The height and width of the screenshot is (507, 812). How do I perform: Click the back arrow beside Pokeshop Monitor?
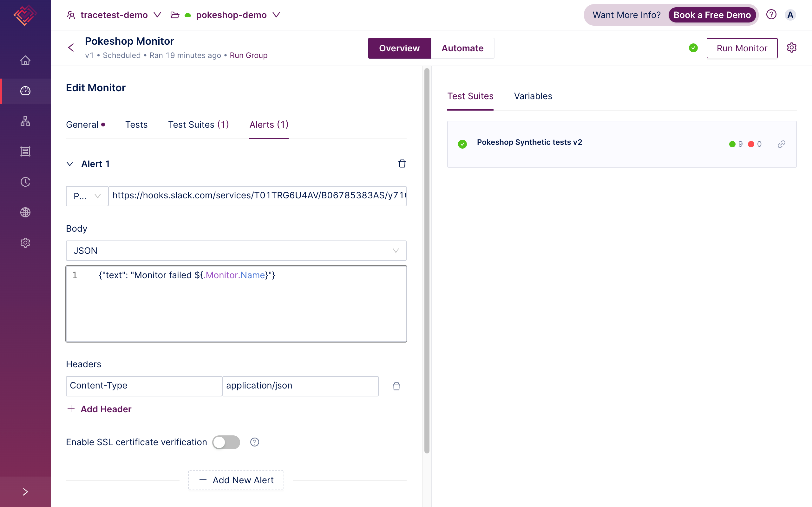[71, 48]
